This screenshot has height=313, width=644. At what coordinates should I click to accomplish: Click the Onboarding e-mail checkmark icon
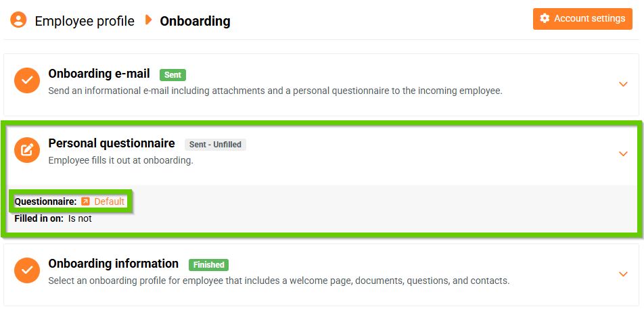coord(27,80)
